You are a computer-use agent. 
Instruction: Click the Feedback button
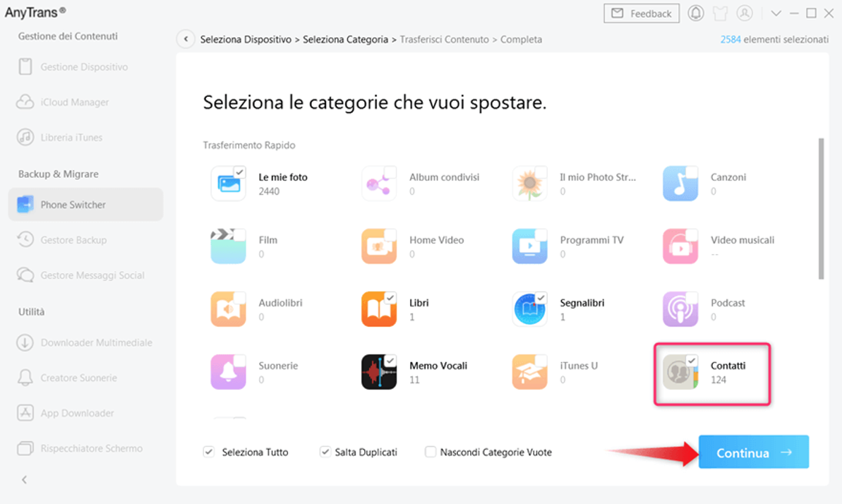tap(642, 13)
